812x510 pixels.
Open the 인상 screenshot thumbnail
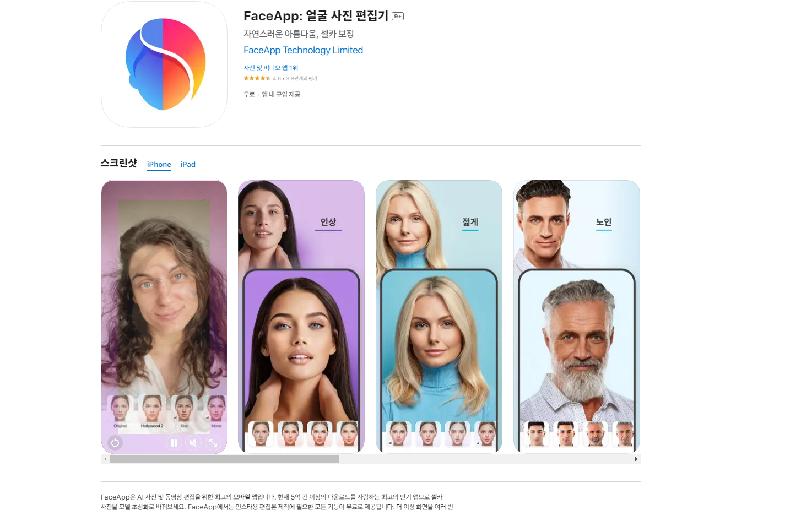coord(301,316)
